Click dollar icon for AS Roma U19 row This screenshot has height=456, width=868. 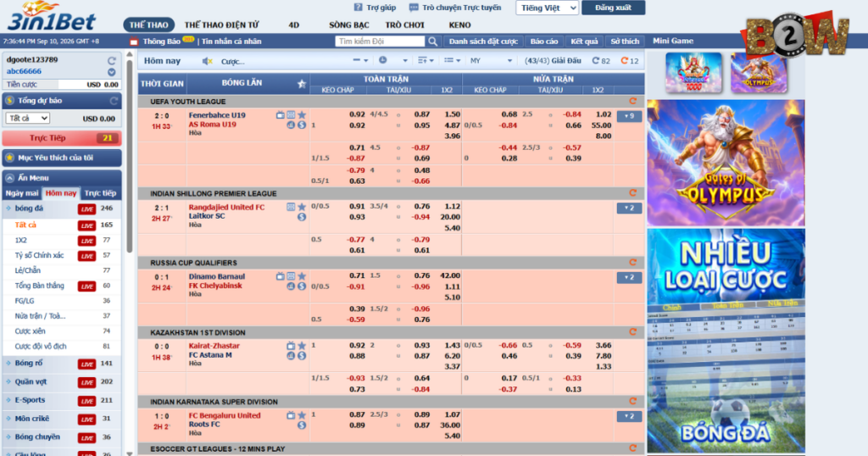pyautogui.click(x=302, y=125)
